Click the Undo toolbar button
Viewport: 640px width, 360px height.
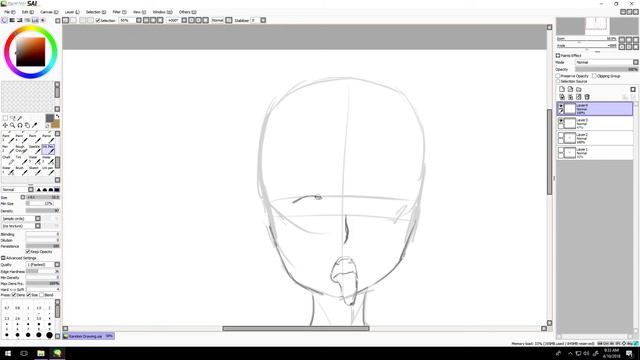pyautogui.click(x=65, y=20)
